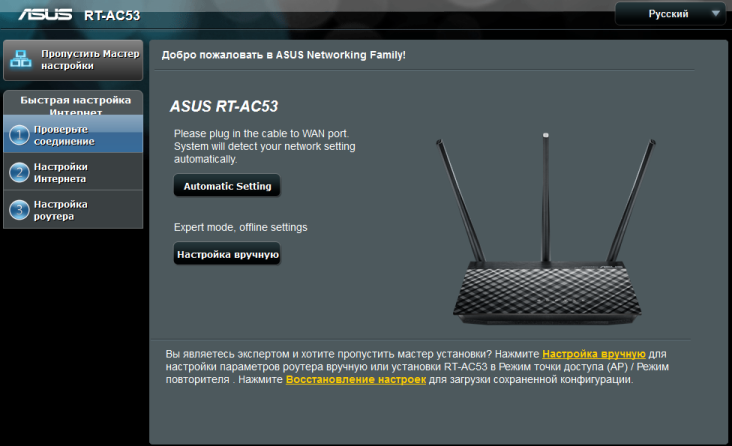Click Пропустить Мастер настройки button
The height and width of the screenshot is (446, 732).
[x=73, y=60]
